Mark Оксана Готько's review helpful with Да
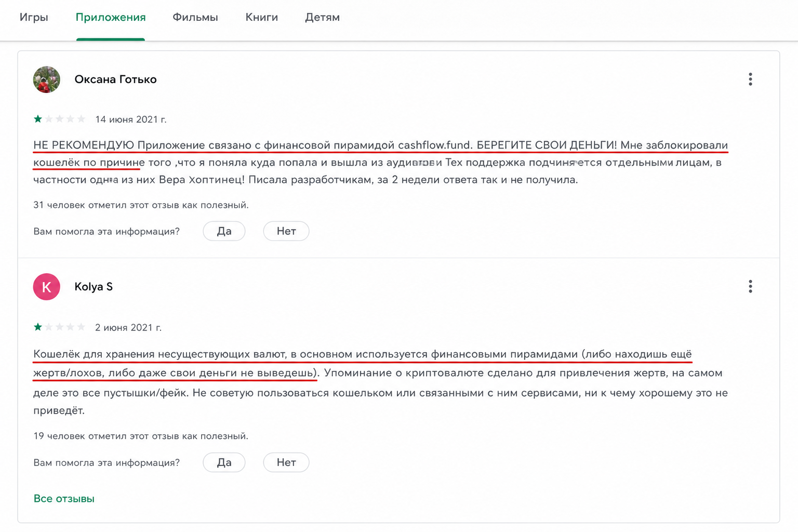The height and width of the screenshot is (532, 798). click(224, 231)
